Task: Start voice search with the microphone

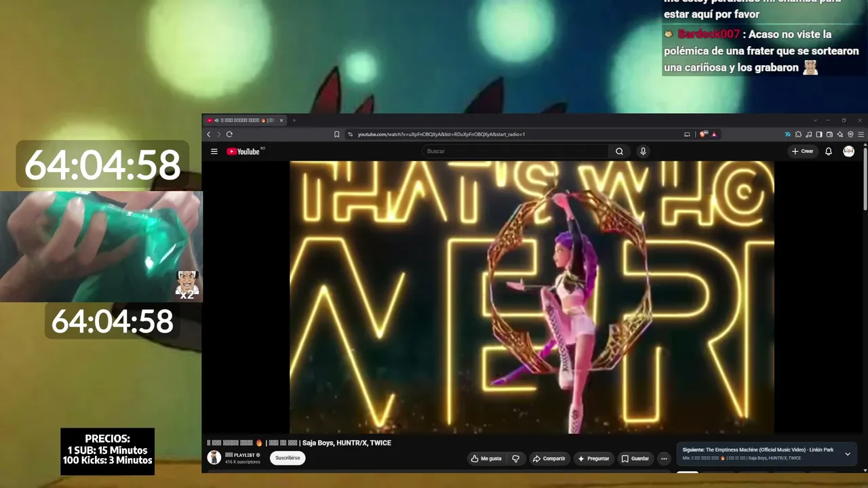Action: pos(643,151)
